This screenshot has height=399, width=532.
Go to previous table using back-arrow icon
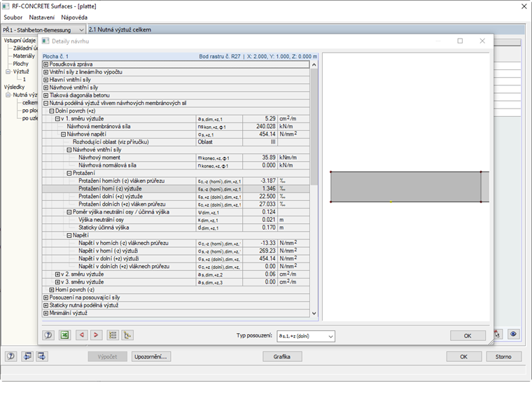coord(27,356)
